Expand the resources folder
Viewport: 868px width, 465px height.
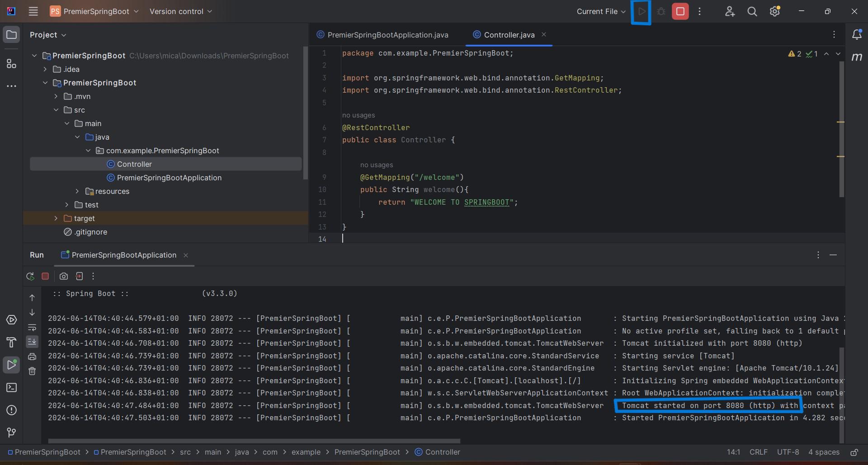[77, 191]
